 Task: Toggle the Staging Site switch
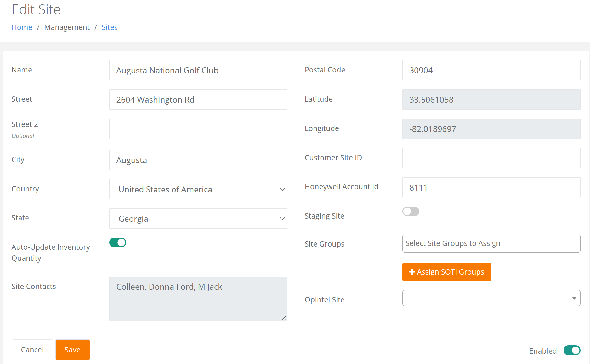tap(411, 211)
